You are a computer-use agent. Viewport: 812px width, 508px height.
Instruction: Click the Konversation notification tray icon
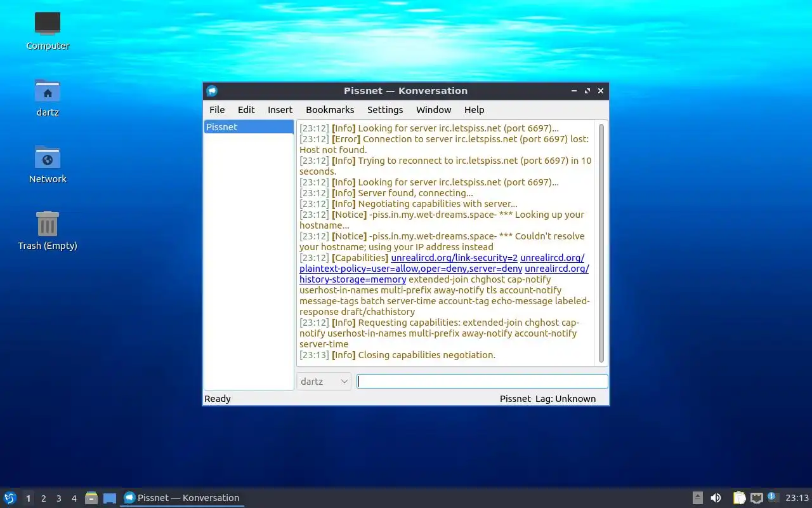tap(772, 497)
